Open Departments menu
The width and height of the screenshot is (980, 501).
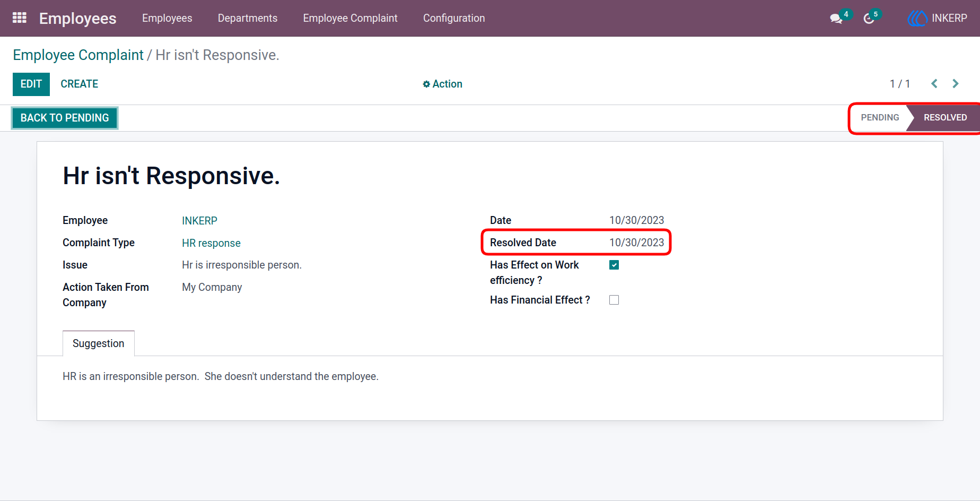click(x=248, y=18)
